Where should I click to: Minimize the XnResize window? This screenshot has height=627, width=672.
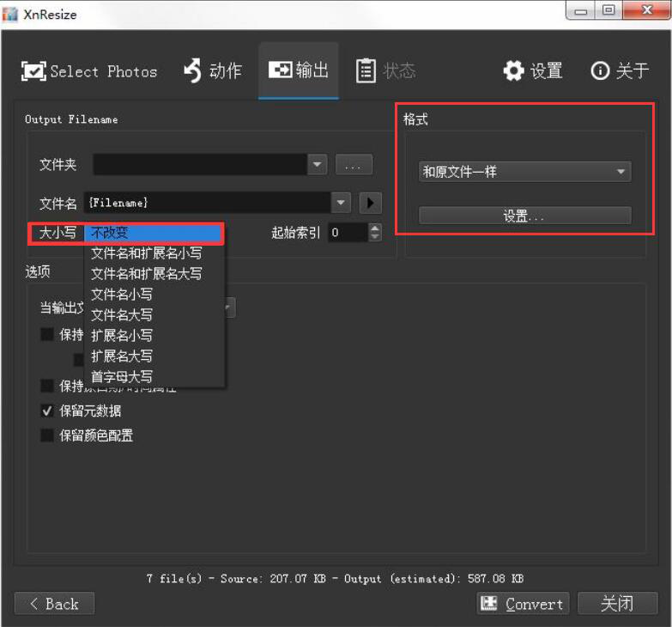[x=580, y=10]
